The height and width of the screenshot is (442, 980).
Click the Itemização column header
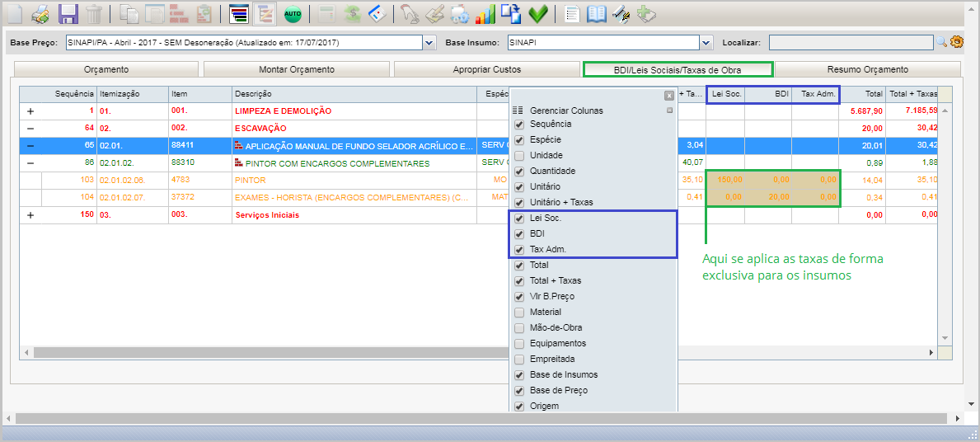(133, 94)
